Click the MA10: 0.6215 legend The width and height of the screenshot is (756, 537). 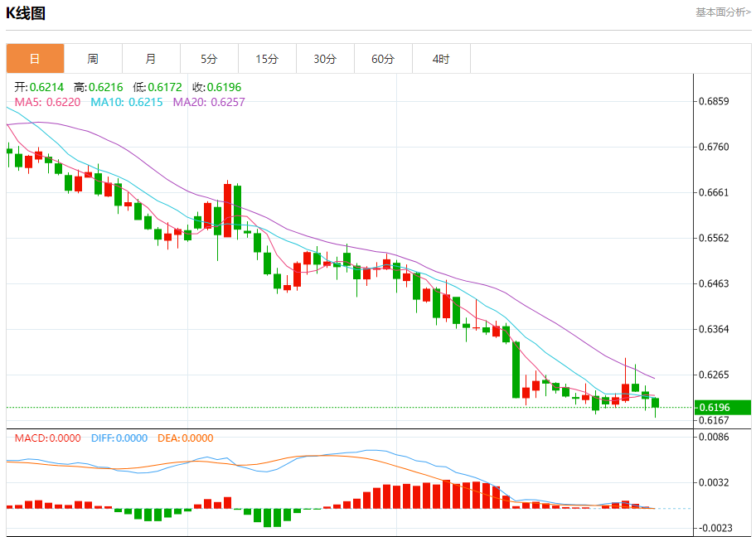(127, 102)
